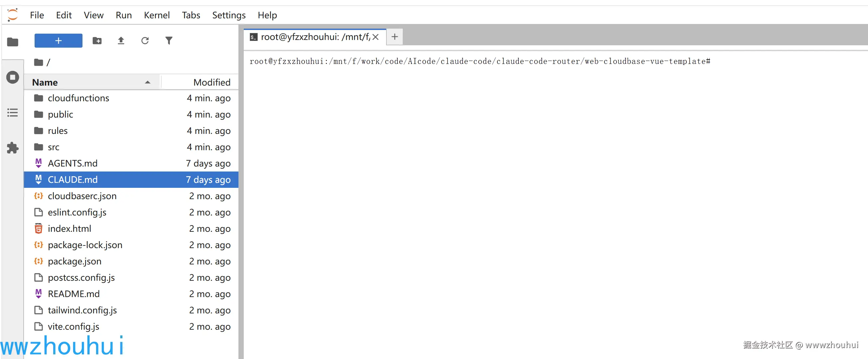Sort files by Modified column header
The image size is (868, 359).
[200, 82]
